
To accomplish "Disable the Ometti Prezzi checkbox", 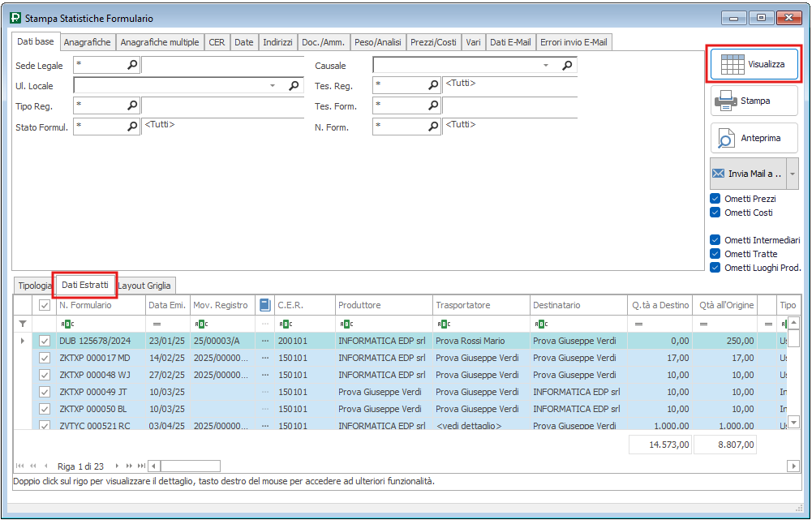I will tap(715, 199).
